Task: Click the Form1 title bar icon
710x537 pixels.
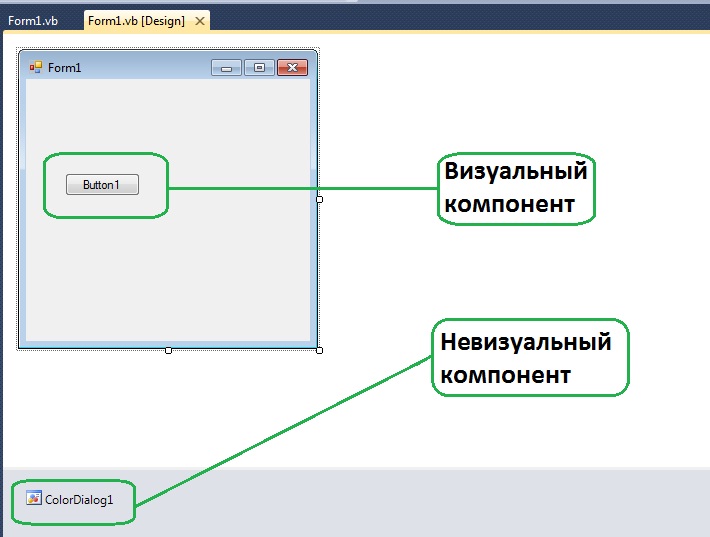Action: point(36,67)
